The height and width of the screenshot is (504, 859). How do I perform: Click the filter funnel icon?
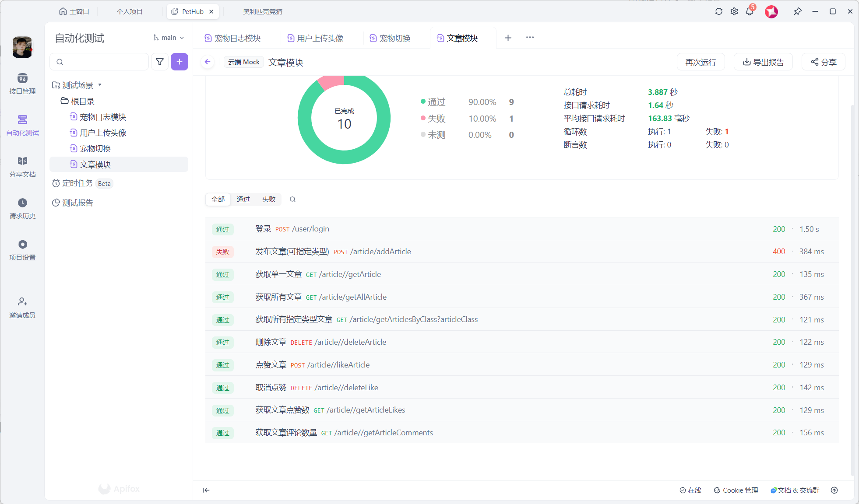160,62
